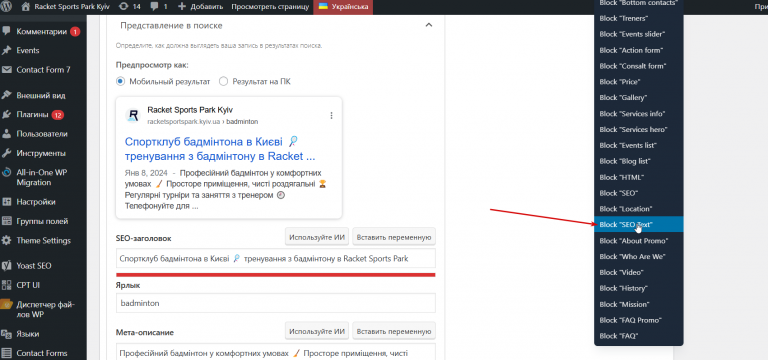Viewport: 768px width, 360px height.
Task: Open the three-dot menu in search preview
Action: (x=331, y=116)
